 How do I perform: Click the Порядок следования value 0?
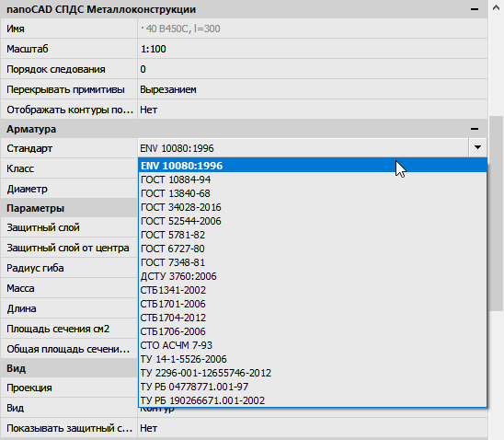click(313, 69)
